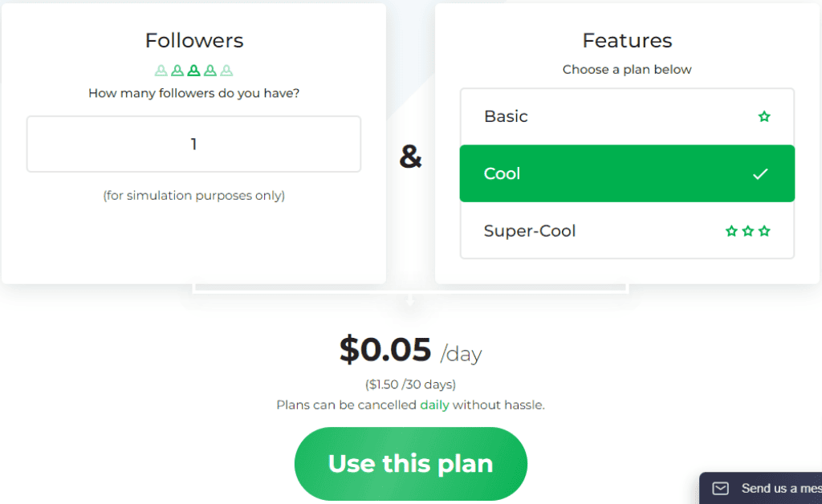The image size is (822, 504).
Task: Click the Features heading
Action: click(x=627, y=40)
